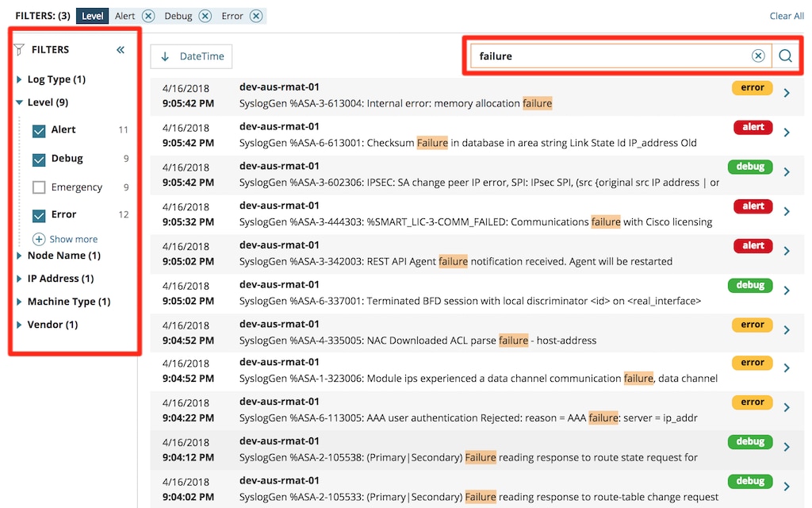Clear the search field using the X icon
Image resolution: width=812 pixels, height=508 pixels.
pyautogui.click(x=759, y=56)
